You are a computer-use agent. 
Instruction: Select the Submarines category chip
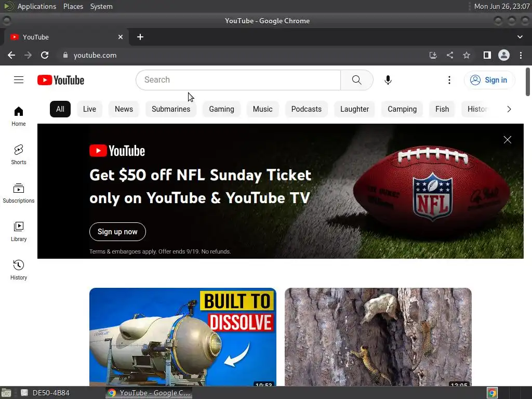(x=171, y=109)
